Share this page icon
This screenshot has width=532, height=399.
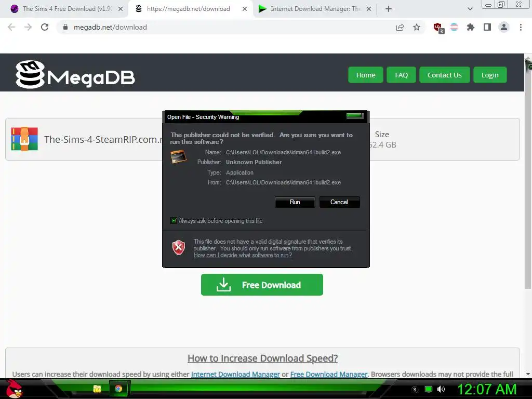(x=400, y=27)
